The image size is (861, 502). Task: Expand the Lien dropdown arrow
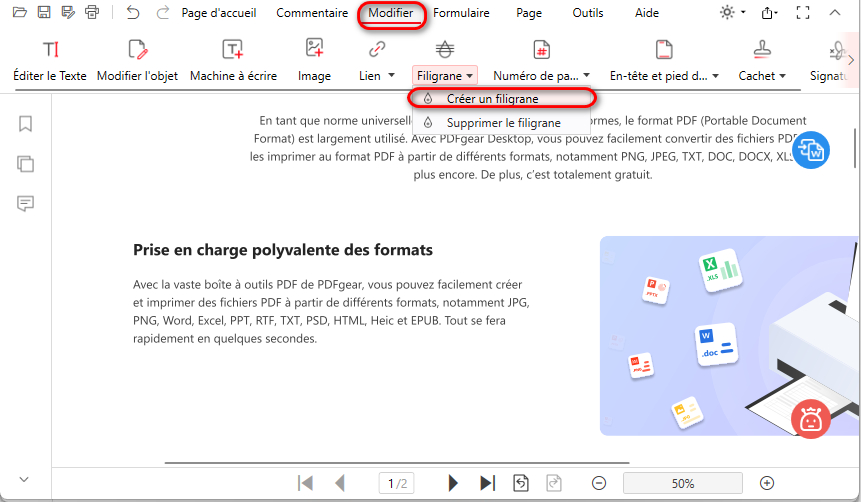[392, 75]
